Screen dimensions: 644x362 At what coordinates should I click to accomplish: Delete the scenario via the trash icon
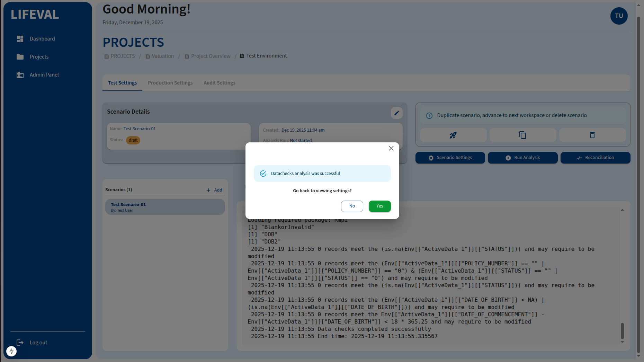(592, 135)
